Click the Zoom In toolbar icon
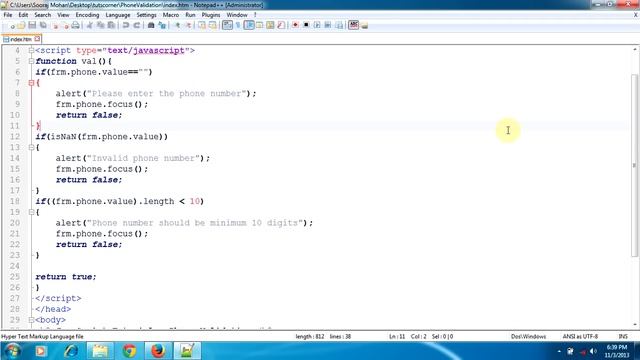Image resolution: width=640 pixels, height=360 pixels. [177, 25]
